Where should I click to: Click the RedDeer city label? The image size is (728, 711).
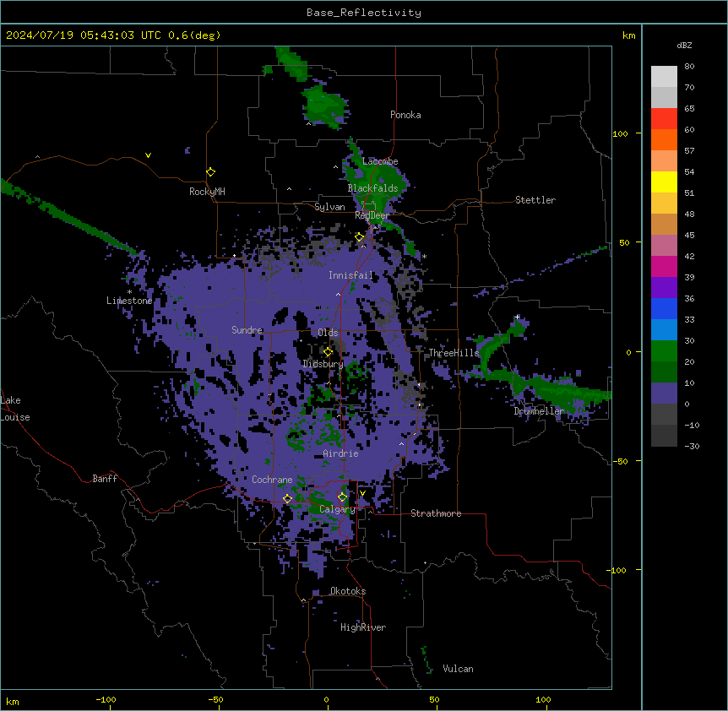tap(372, 215)
